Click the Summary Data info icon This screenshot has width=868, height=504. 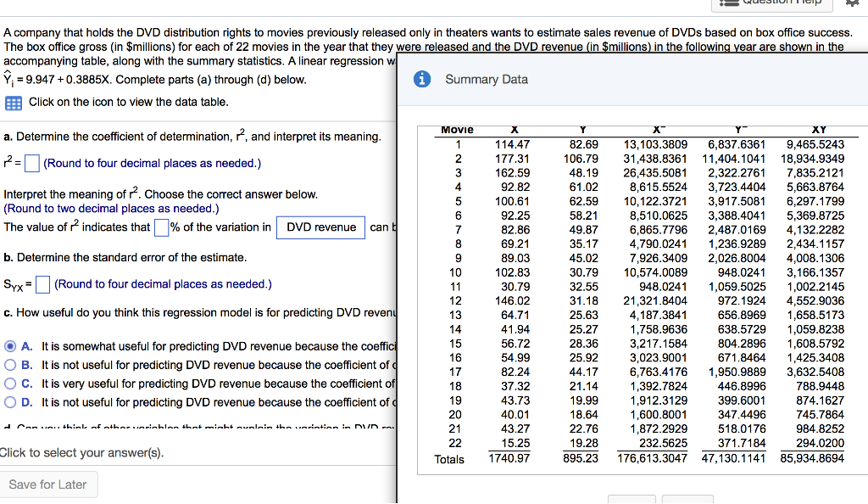click(422, 79)
